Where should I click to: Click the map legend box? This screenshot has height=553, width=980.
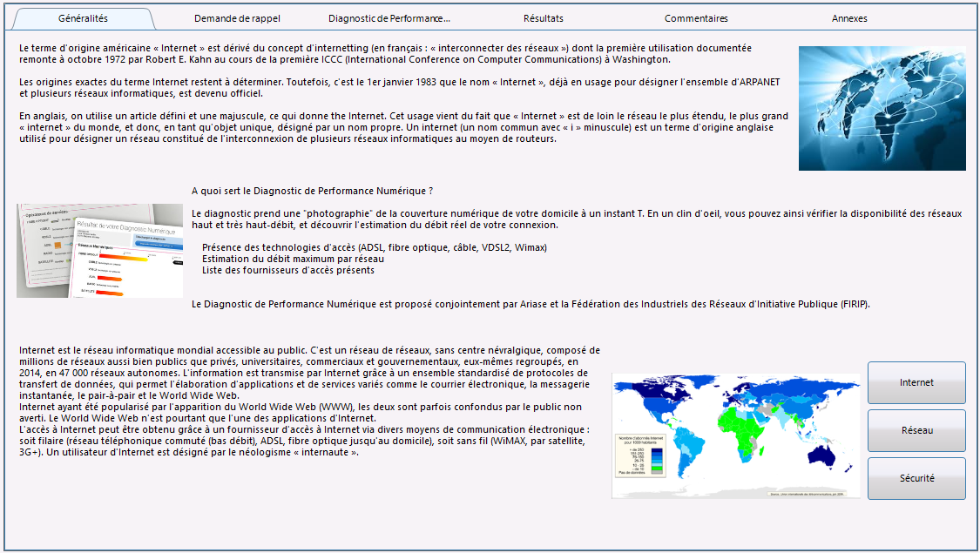click(640, 456)
